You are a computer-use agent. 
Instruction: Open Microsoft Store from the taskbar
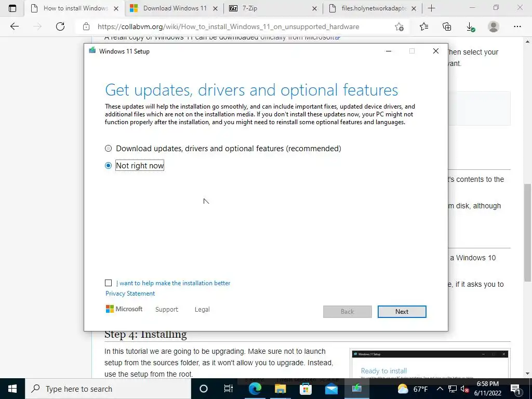[305, 389]
